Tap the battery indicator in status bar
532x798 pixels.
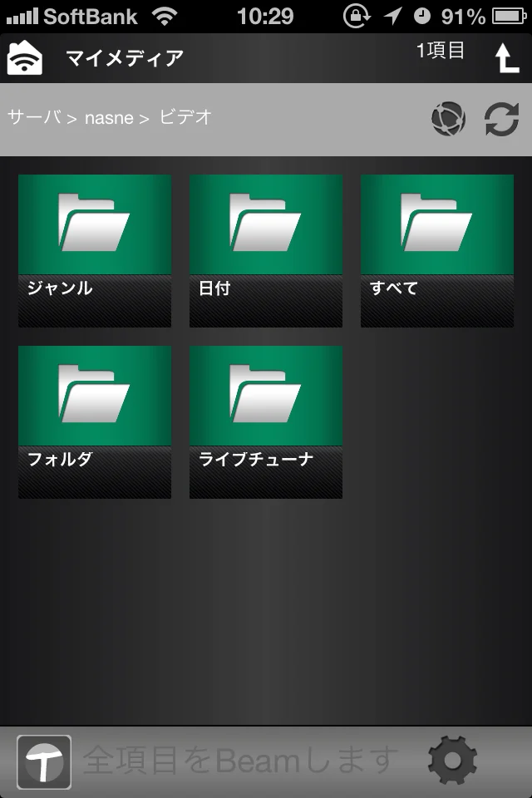coord(509,17)
